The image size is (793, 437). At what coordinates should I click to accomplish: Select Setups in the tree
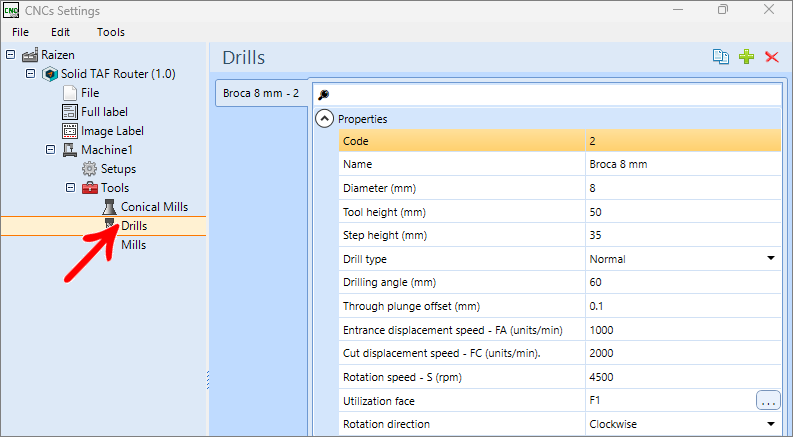118,169
